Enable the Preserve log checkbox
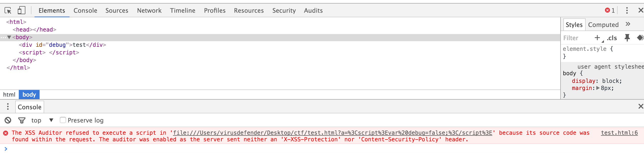The width and height of the screenshot is (644, 153). [x=63, y=120]
